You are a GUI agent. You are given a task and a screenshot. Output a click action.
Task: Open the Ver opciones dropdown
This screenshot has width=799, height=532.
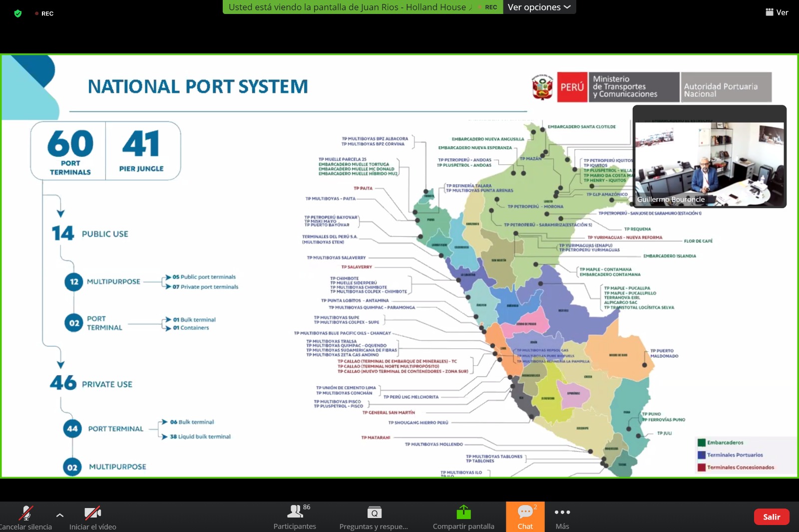click(x=539, y=7)
